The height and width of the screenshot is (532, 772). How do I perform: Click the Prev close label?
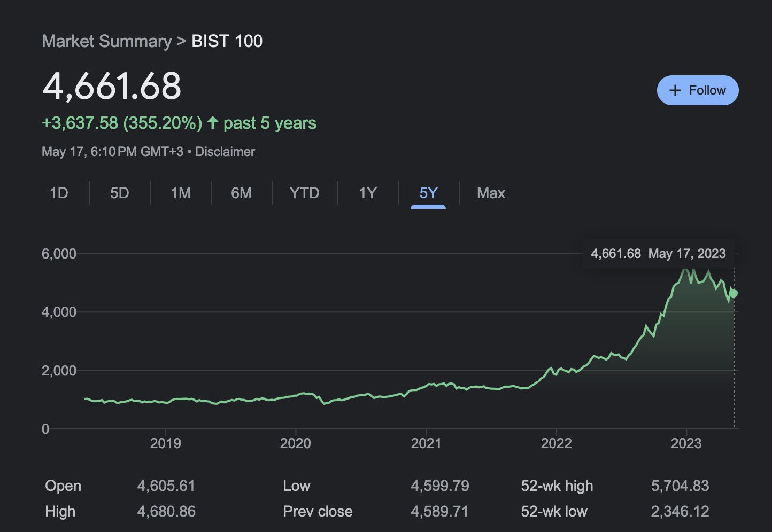point(318,511)
